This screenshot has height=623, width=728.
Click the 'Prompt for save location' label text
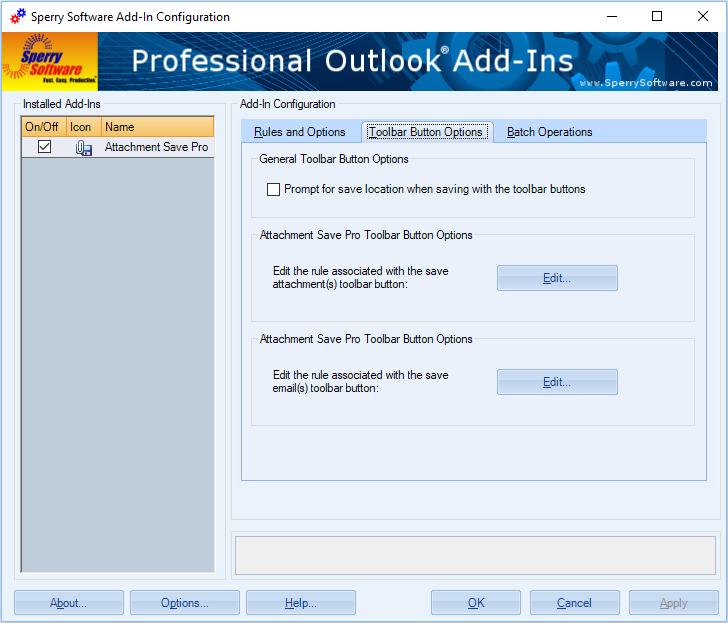[435, 189]
